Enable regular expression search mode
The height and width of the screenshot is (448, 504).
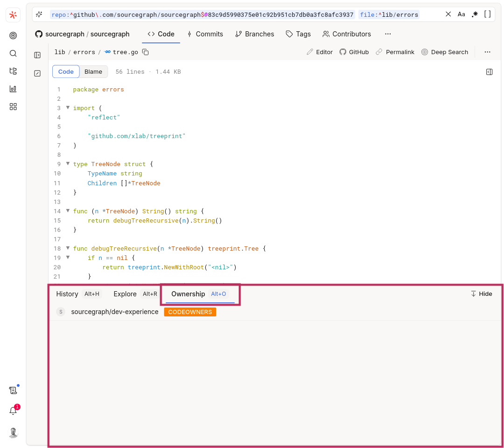[474, 14]
